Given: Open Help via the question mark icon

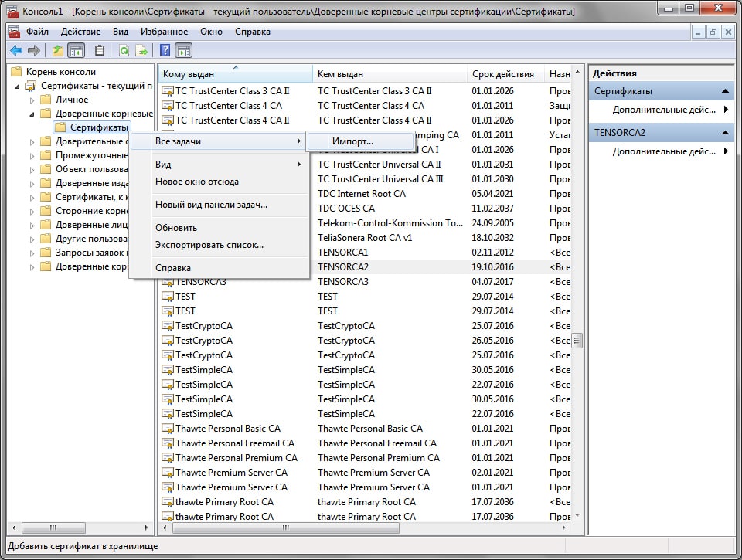Looking at the screenshot, I should [x=165, y=51].
